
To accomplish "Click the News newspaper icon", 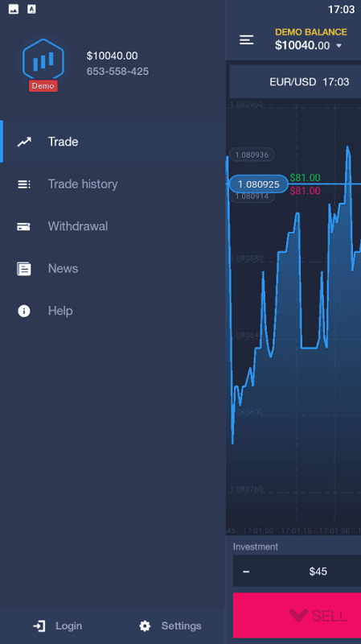I will point(24,269).
